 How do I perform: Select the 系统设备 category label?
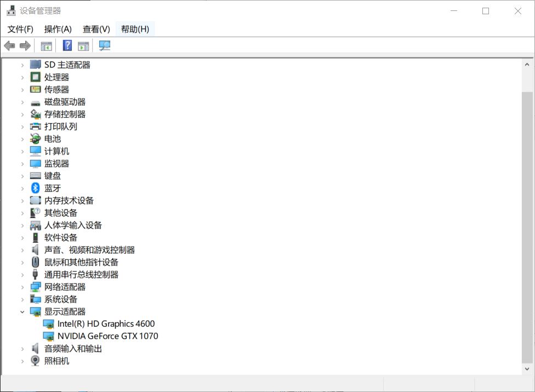61,299
